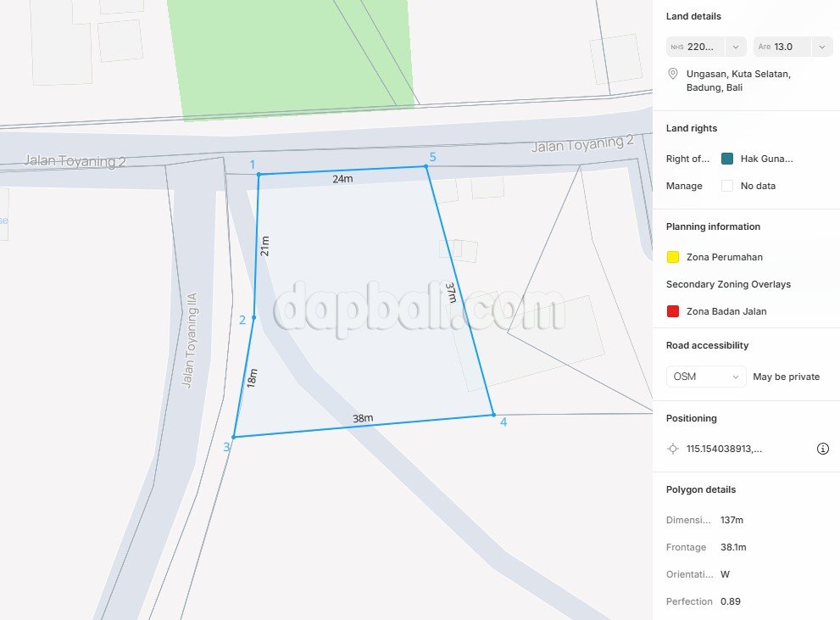This screenshot has width=840, height=620.
Task: Expand the Are 13.0 unit dropdown
Action: (x=822, y=47)
